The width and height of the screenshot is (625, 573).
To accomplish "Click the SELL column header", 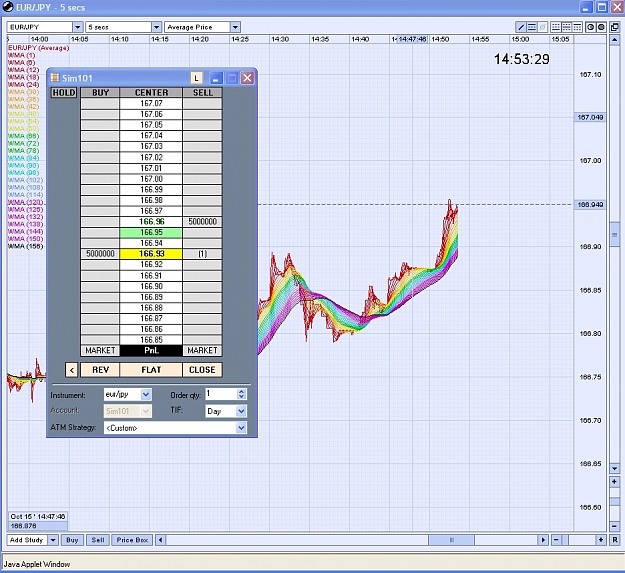I will coord(202,93).
